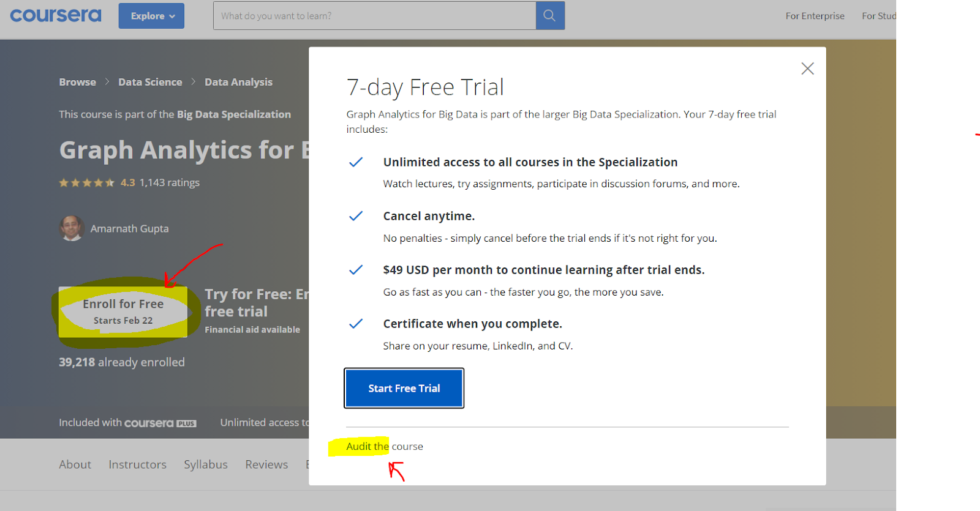
Task: Click Financial aid available link
Action: coord(252,329)
